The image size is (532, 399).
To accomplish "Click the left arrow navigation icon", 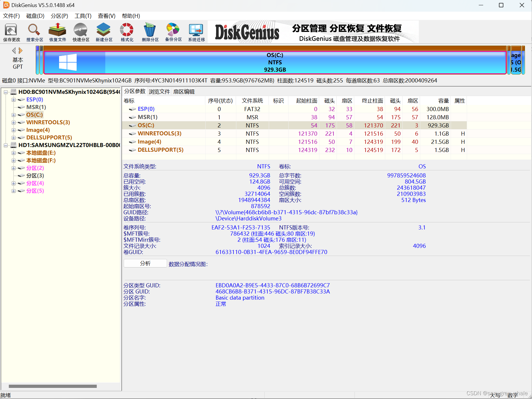I will click(x=14, y=50).
